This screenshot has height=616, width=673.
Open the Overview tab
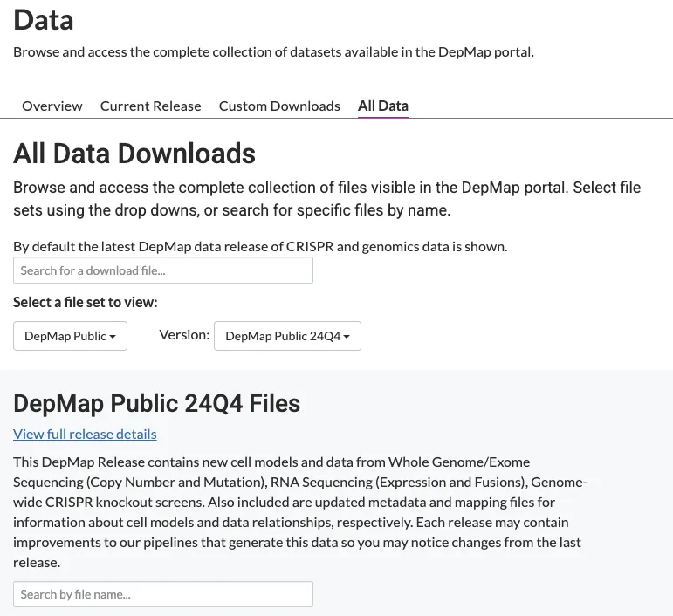coord(52,106)
